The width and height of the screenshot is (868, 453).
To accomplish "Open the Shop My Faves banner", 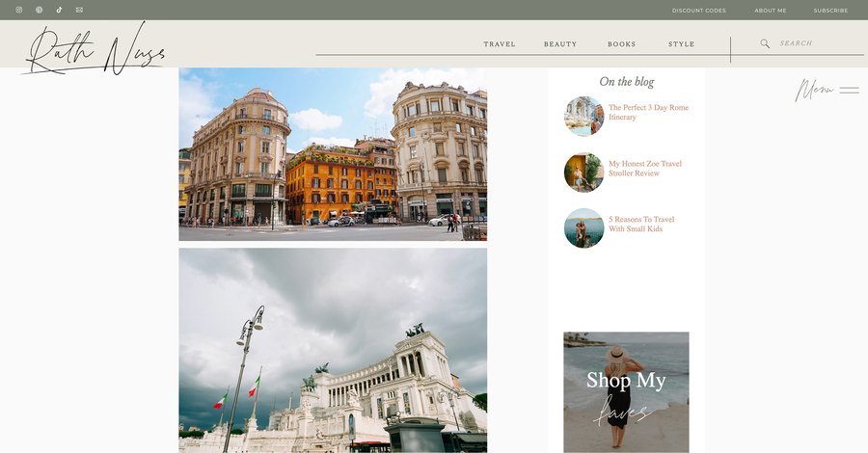I will pos(626,392).
